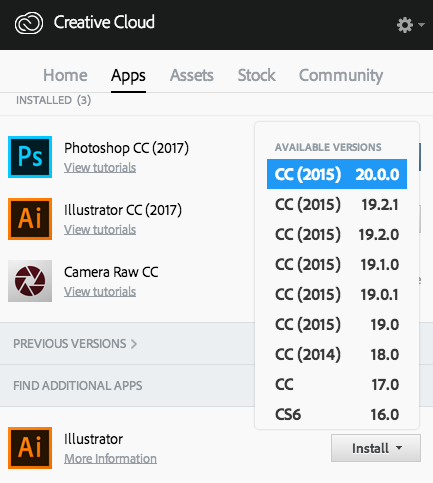Open View tutorials link for Illustrator CC (2017)

click(x=100, y=230)
